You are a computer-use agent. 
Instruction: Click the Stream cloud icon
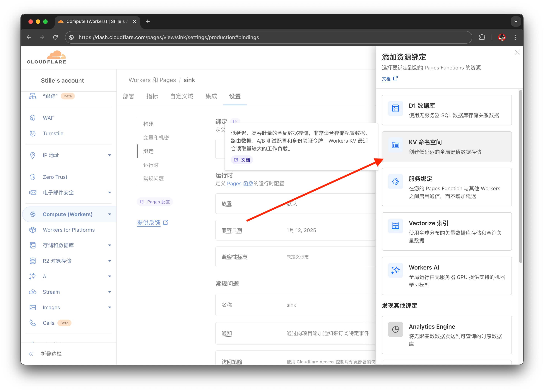[x=33, y=292]
